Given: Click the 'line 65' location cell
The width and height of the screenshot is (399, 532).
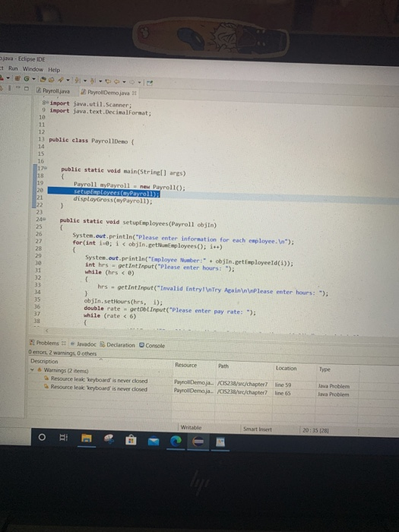Looking at the screenshot, I should pos(283,393).
